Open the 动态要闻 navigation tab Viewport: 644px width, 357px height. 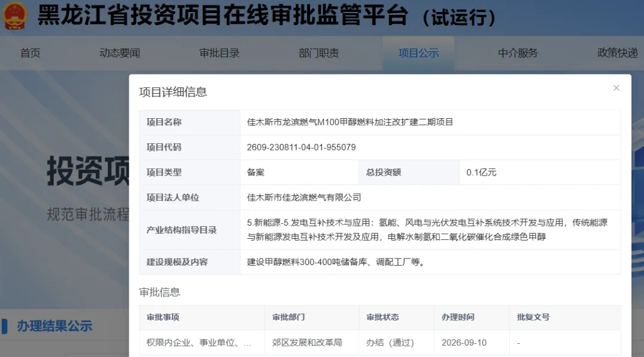click(x=119, y=53)
